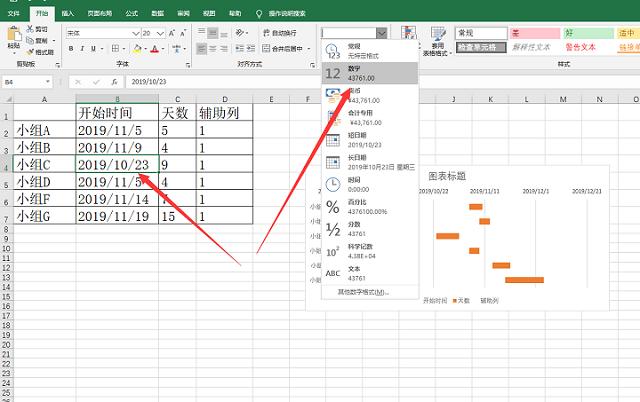The height and width of the screenshot is (402, 640).
Task: Select Top Align icon
Action: 201,32
